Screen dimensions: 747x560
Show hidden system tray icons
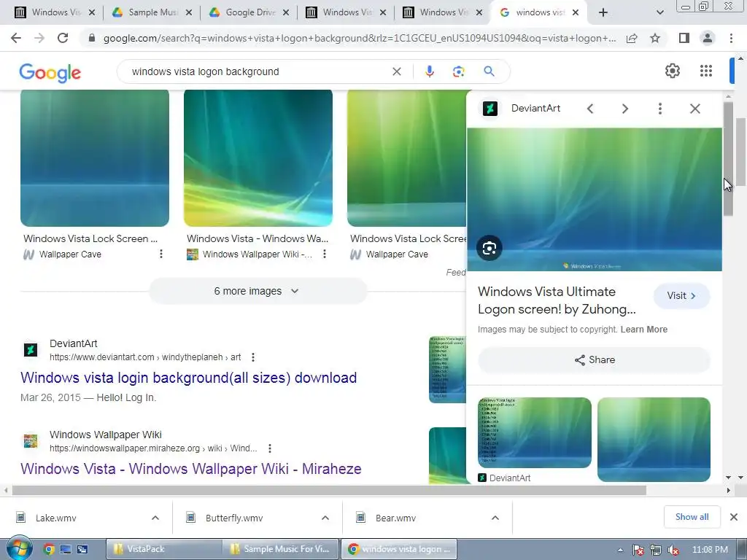(620, 550)
